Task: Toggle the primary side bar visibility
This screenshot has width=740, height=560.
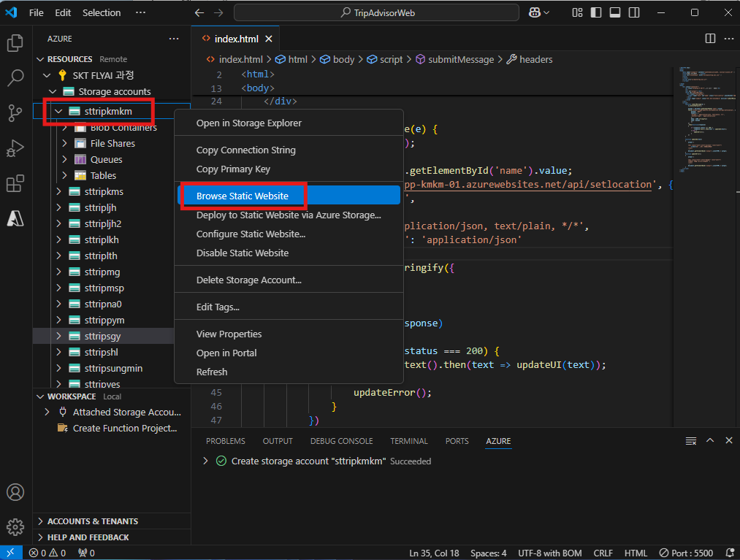Action: click(x=596, y=12)
